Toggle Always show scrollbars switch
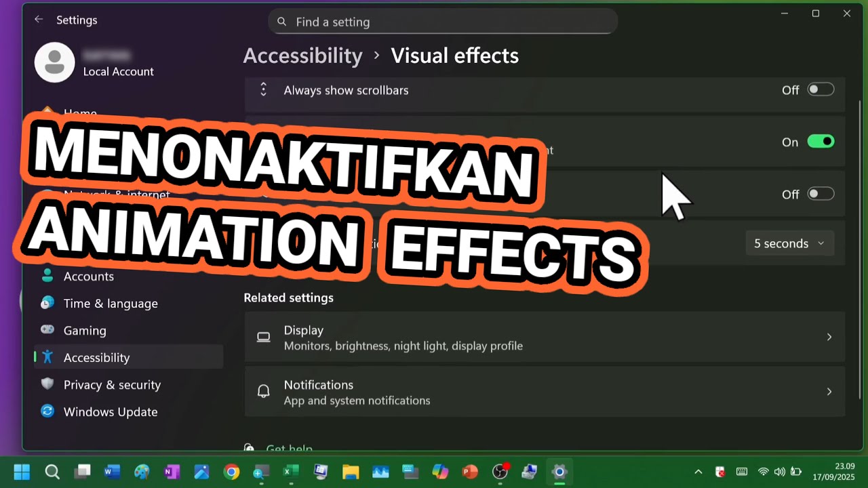This screenshot has width=868, height=488. pyautogui.click(x=821, y=89)
